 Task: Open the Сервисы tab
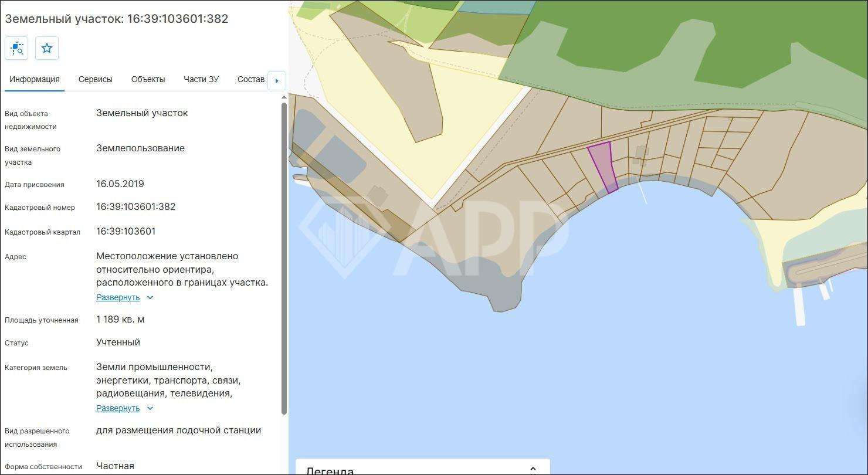[96, 79]
